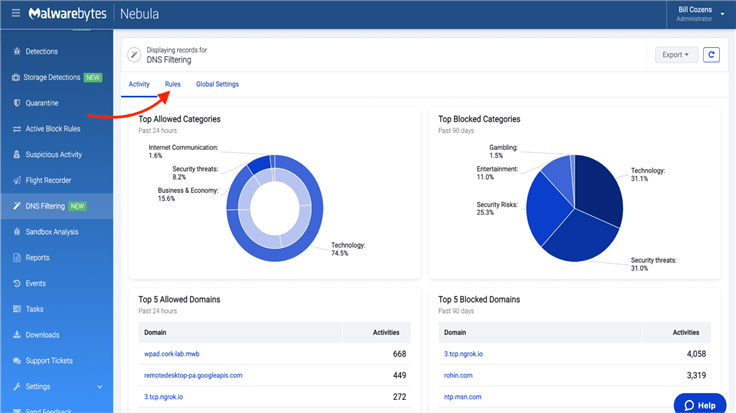Click the Settings wrench icon
736x413 pixels.
17,386
